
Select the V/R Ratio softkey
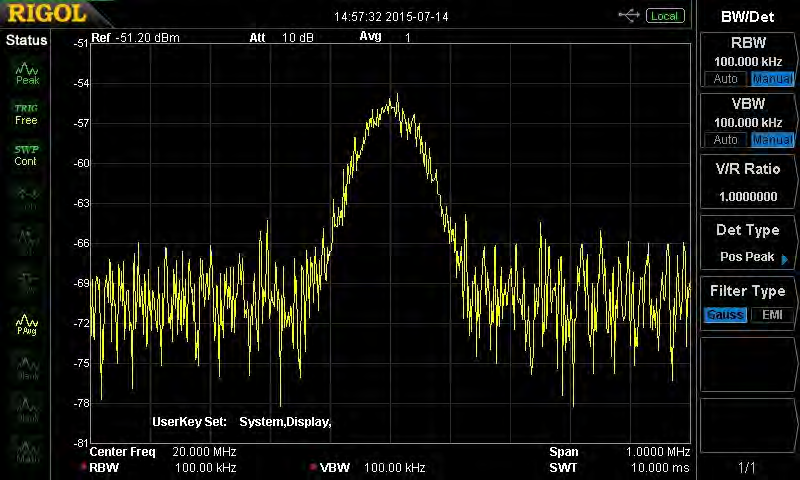pos(748,182)
